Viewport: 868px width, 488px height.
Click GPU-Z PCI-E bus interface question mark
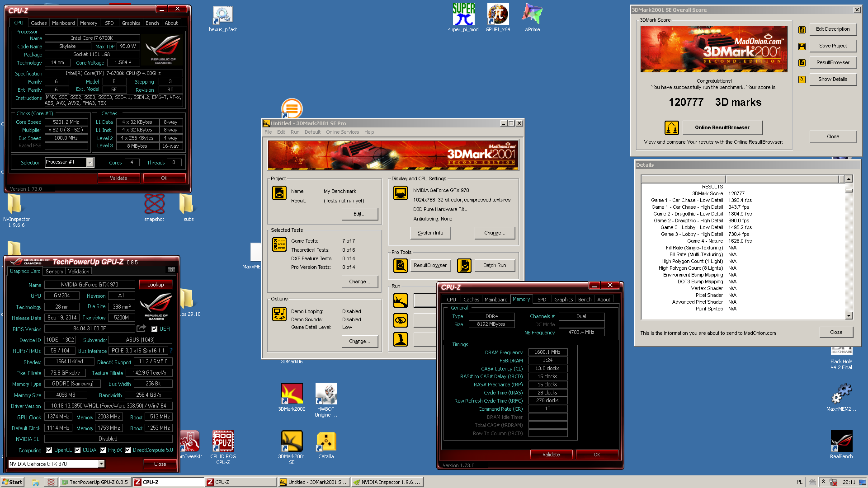171,351
